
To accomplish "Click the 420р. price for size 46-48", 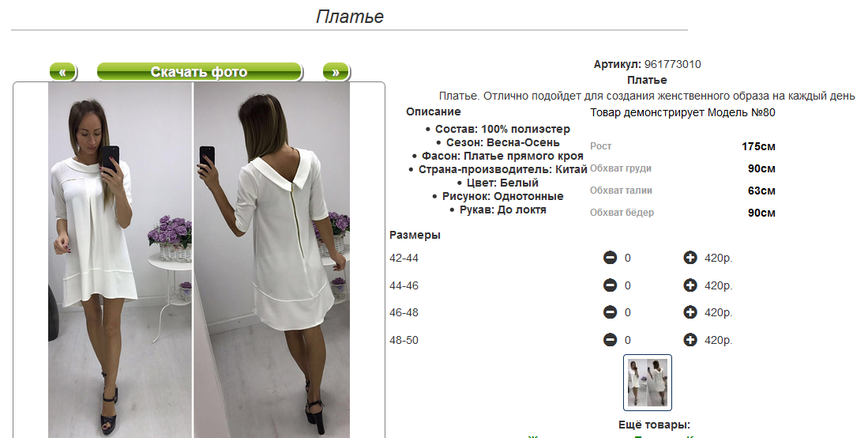I will tap(719, 313).
